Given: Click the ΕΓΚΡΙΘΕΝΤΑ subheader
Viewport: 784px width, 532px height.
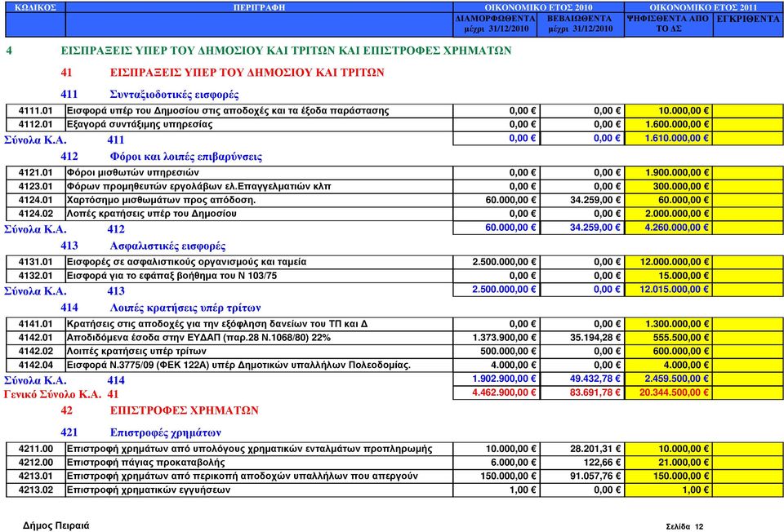Looking at the screenshot, I should 748,19.
